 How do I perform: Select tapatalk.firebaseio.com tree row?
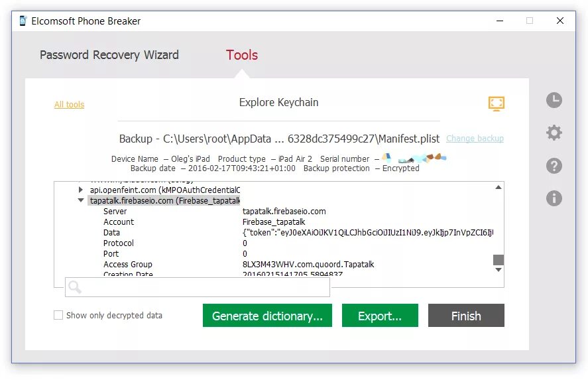(164, 201)
